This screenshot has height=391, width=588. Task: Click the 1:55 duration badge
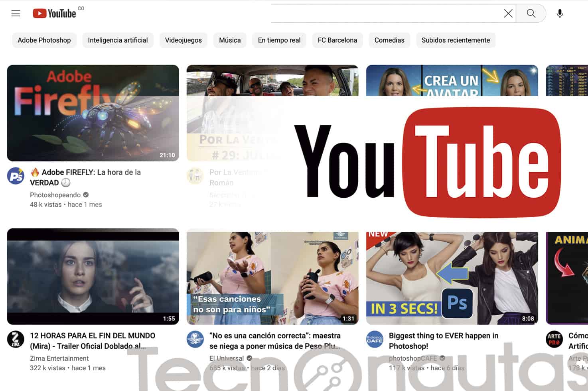(169, 318)
